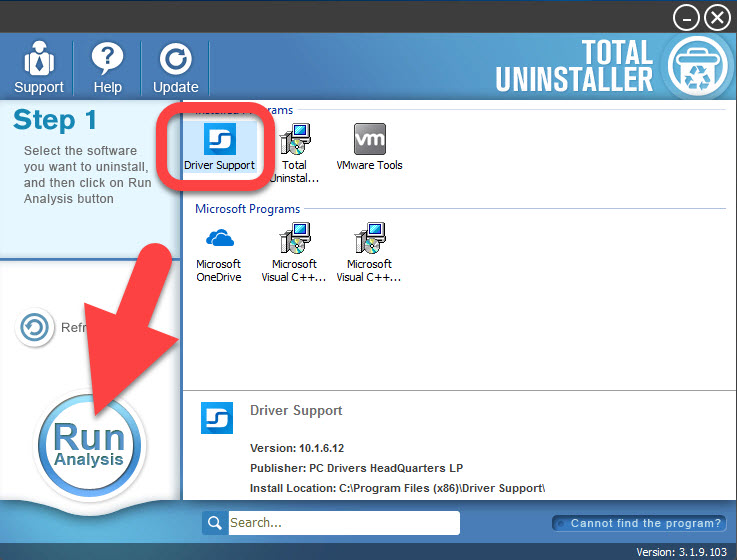Close the Total Uninstaller window
Viewport: 737px width, 560px height.
(717, 18)
